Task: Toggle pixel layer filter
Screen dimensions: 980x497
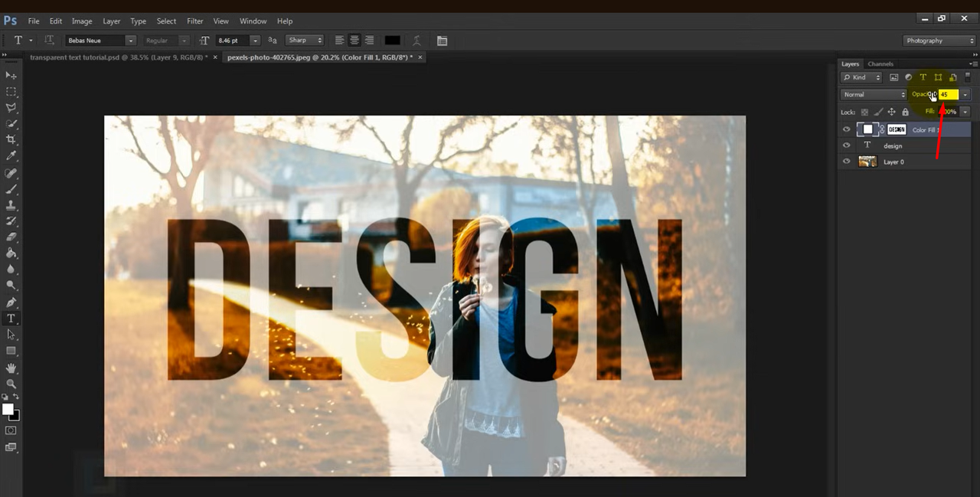Action: 893,77
